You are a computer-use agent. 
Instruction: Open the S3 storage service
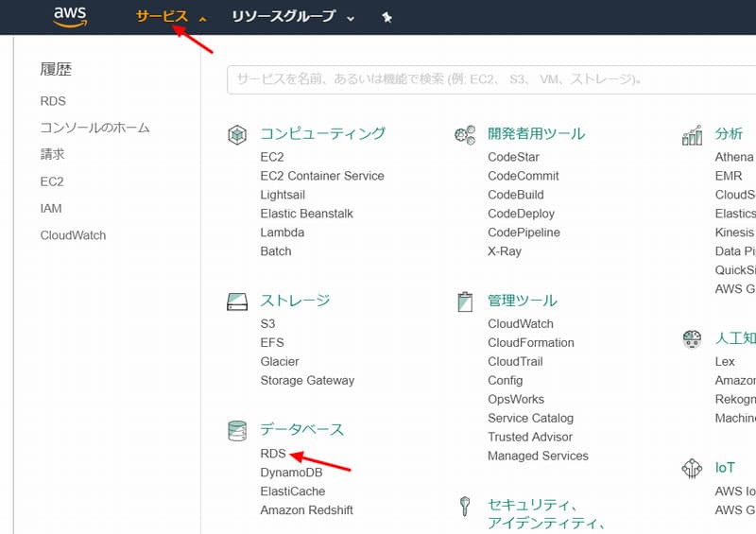[x=268, y=323]
